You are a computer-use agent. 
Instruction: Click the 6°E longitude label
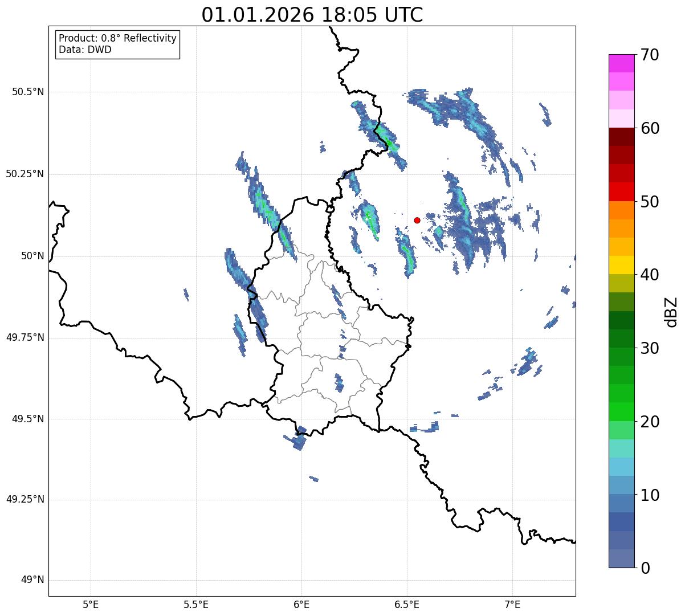coord(301,604)
